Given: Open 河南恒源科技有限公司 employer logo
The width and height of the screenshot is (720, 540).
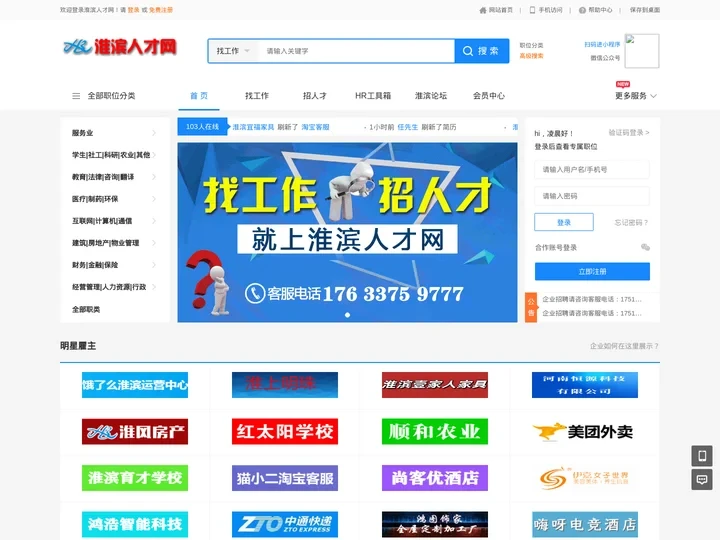Looking at the screenshot, I should (585, 385).
